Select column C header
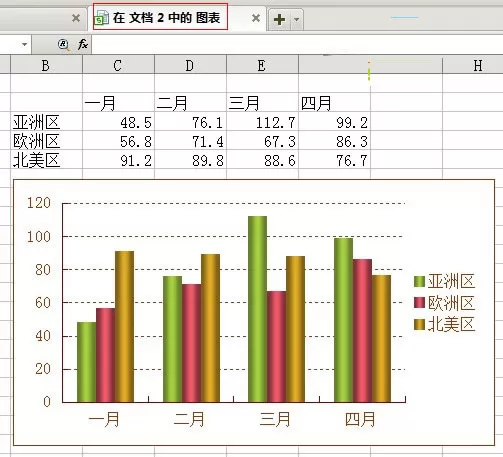The width and height of the screenshot is (503, 457). coord(118,65)
